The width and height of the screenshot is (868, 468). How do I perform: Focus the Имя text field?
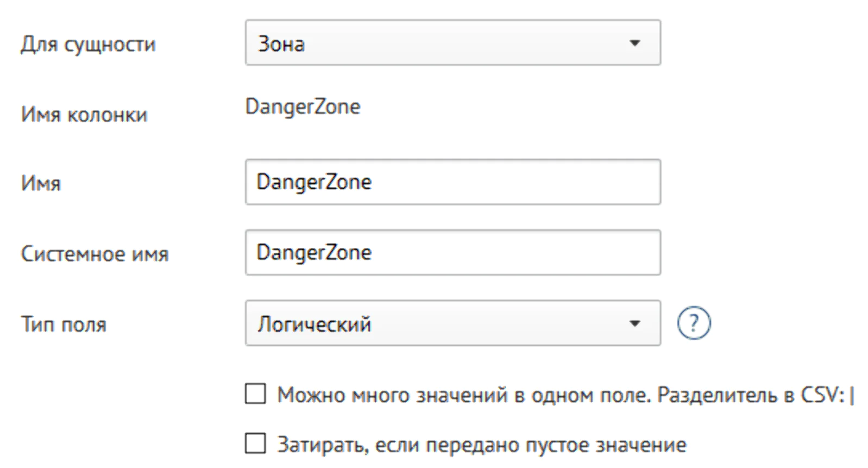click(x=453, y=182)
